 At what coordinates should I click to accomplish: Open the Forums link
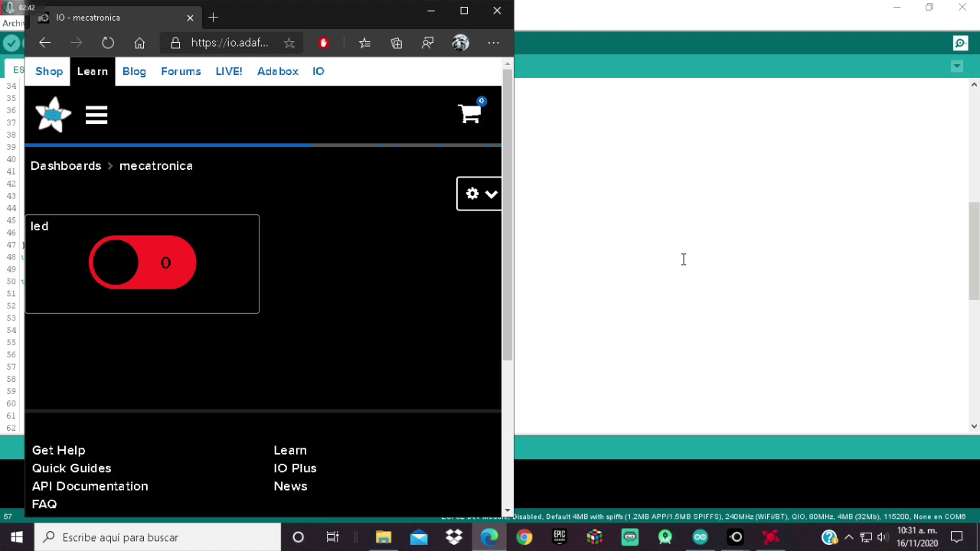point(181,71)
